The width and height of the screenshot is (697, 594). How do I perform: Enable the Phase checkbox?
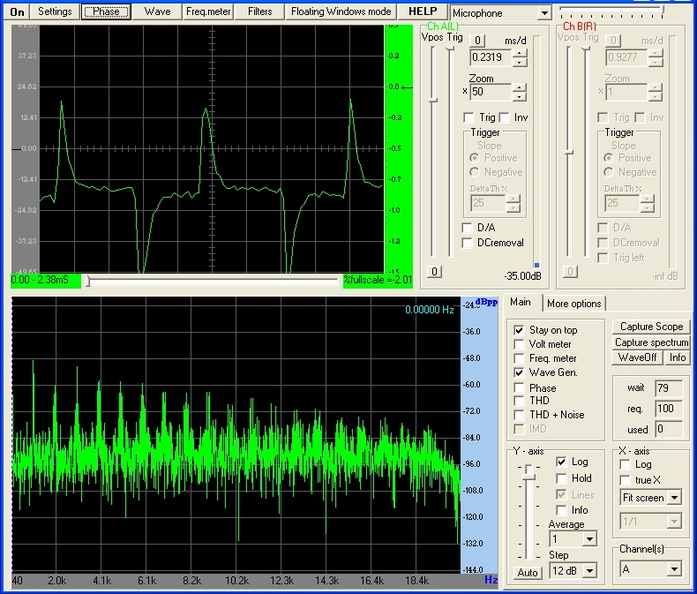click(519, 388)
